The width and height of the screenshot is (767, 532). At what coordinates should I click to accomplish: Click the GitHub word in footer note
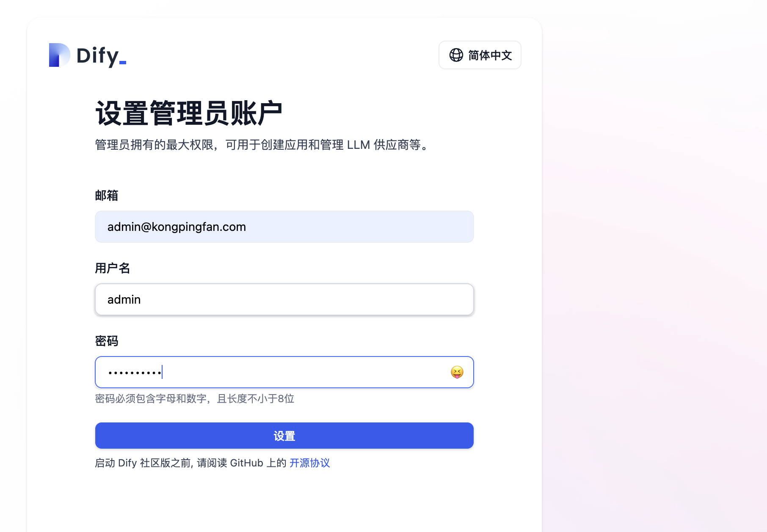point(247,463)
